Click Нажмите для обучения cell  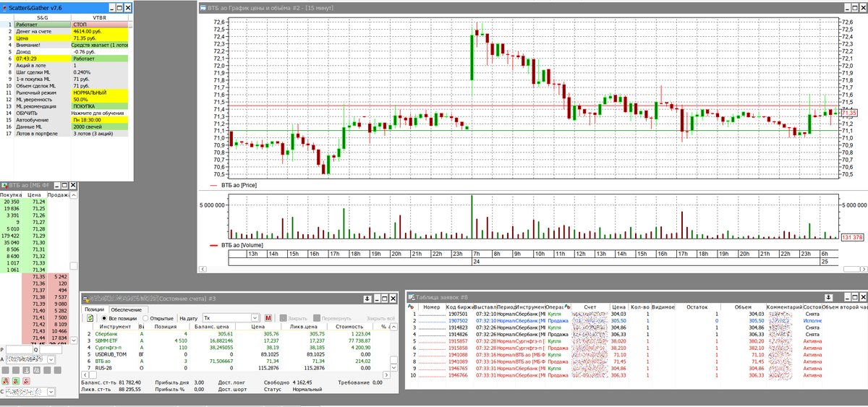(100, 113)
